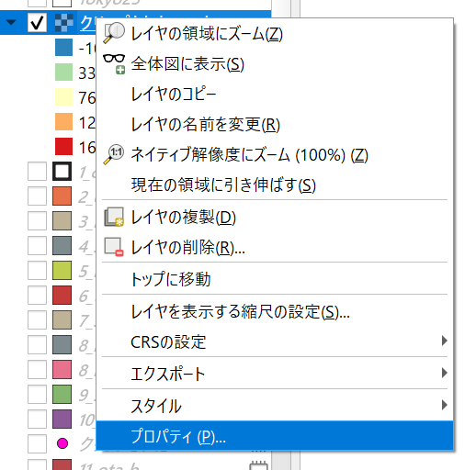
Task: Click the magenta point symbol layer icon
Action: point(62,443)
